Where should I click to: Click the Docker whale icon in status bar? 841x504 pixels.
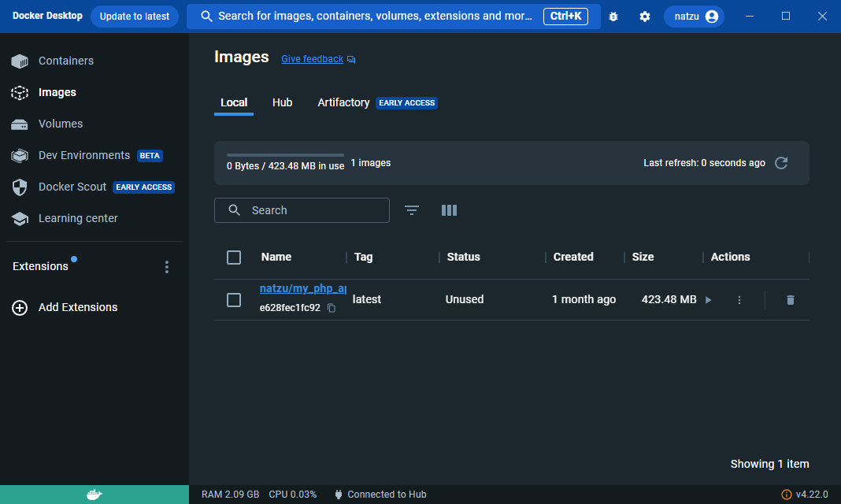point(94,495)
